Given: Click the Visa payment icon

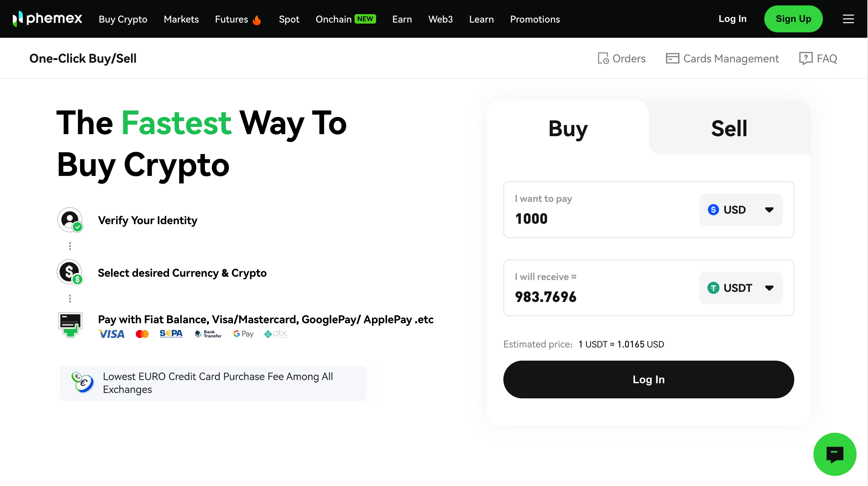Looking at the screenshot, I should click(x=111, y=334).
